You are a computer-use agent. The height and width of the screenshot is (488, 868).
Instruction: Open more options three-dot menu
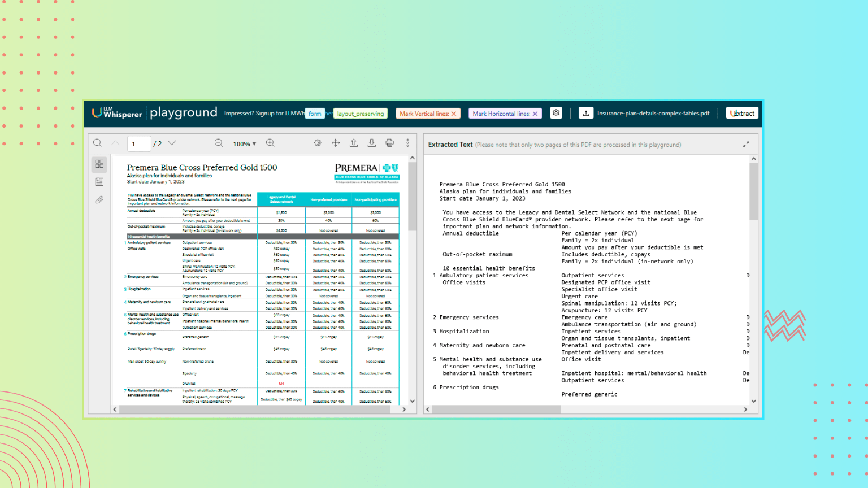coord(407,143)
